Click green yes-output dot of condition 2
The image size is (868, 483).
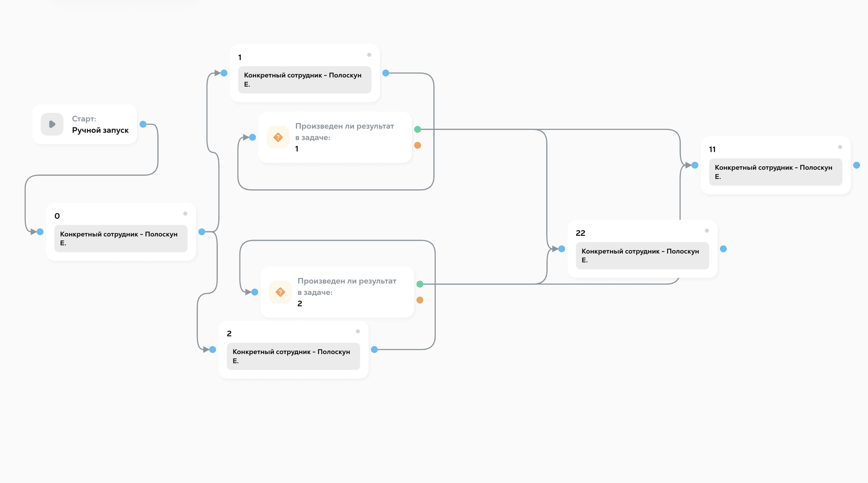coord(420,284)
